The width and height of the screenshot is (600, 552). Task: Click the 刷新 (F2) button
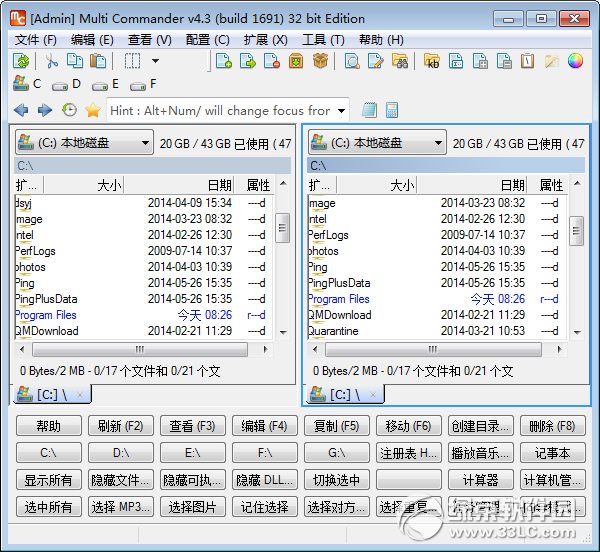pyautogui.click(x=121, y=426)
